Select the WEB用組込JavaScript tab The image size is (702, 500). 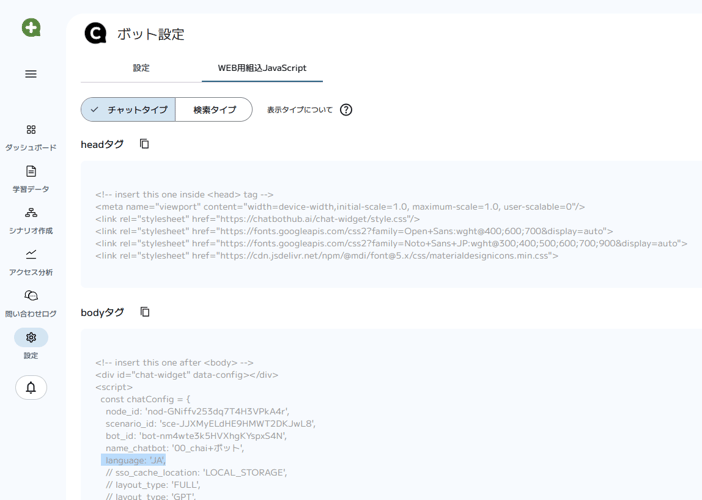(262, 68)
